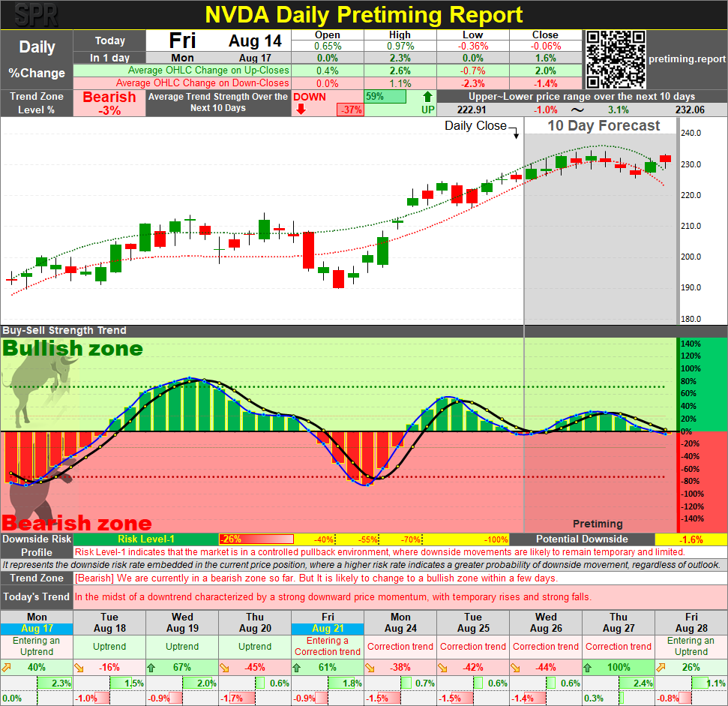
Task: Click today's Low value -0.36%
Action: click(x=473, y=46)
